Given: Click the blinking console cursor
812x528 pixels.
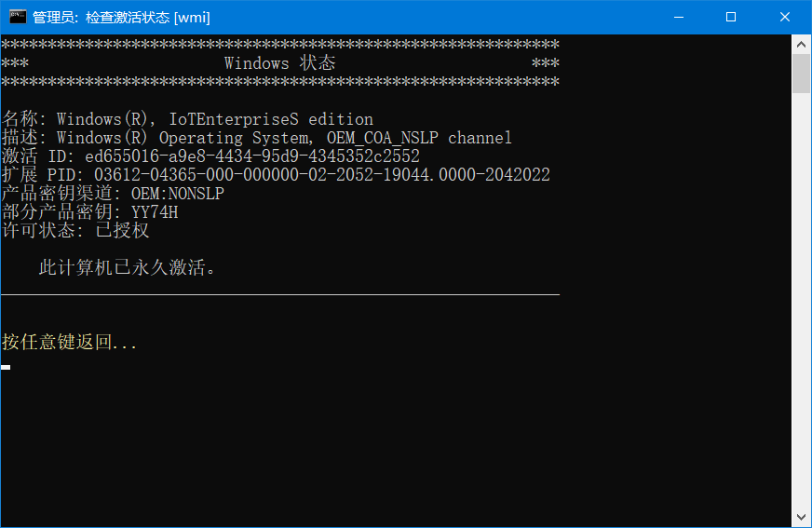Looking at the screenshot, I should [6, 367].
